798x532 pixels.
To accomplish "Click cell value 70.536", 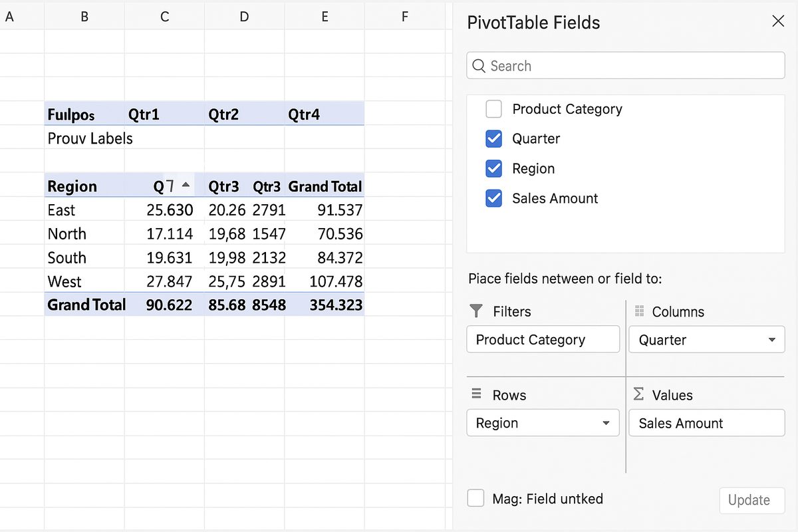I will 340,234.
